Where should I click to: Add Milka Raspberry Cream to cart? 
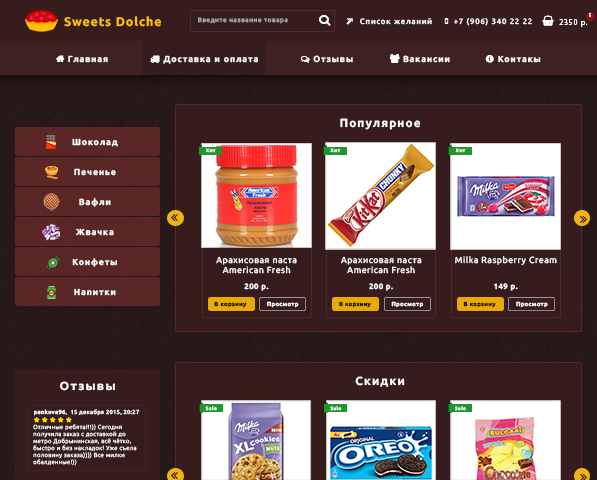[480, 304]
